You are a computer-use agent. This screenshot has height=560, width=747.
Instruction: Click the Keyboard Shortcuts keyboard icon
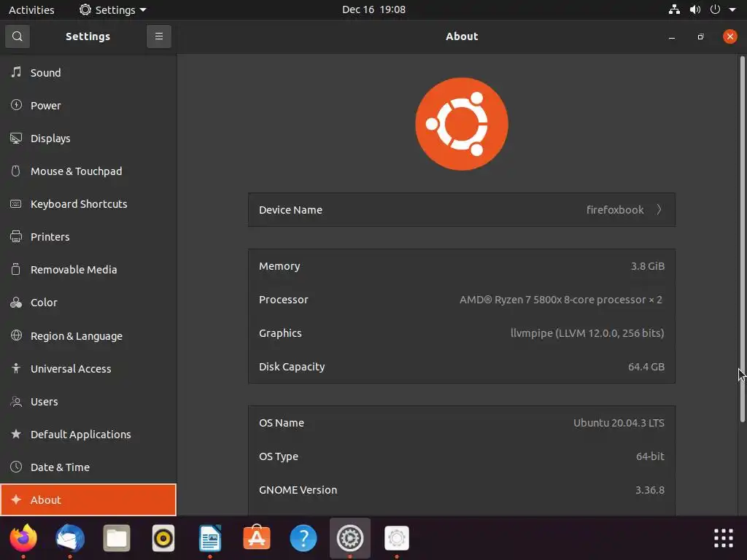pos(16,204)
